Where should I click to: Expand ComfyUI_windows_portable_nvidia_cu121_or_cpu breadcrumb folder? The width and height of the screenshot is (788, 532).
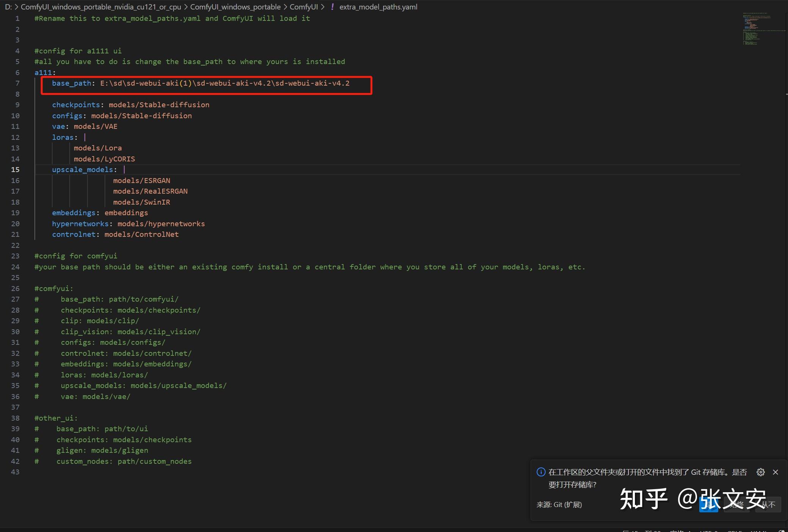pyautogui.click(x=101, y=7)
